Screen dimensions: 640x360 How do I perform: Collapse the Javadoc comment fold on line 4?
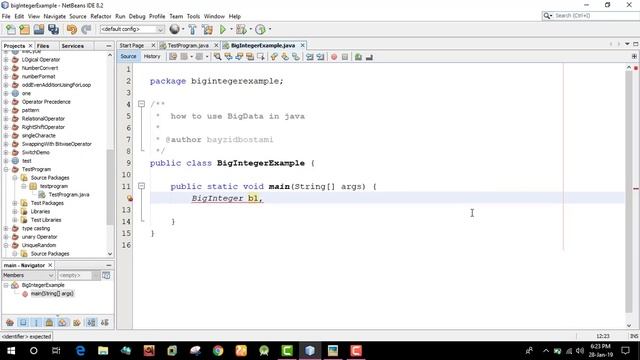[x=141, y=104]
